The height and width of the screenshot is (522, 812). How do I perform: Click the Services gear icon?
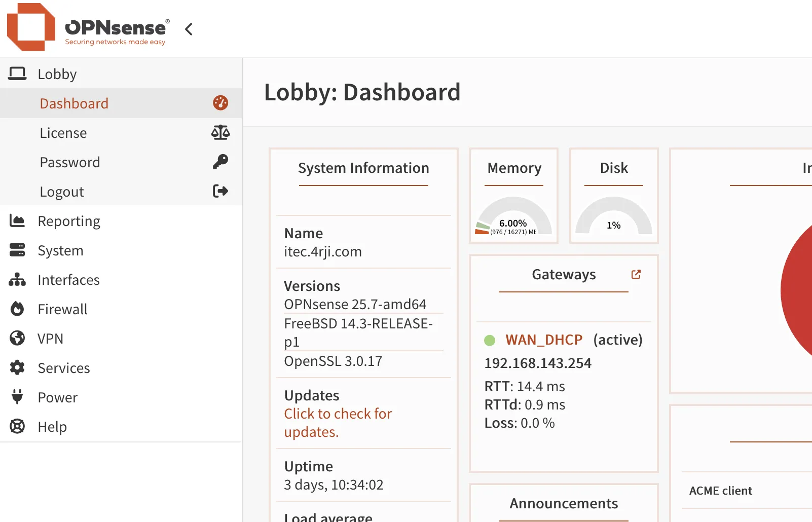click(x=17, y=368)
